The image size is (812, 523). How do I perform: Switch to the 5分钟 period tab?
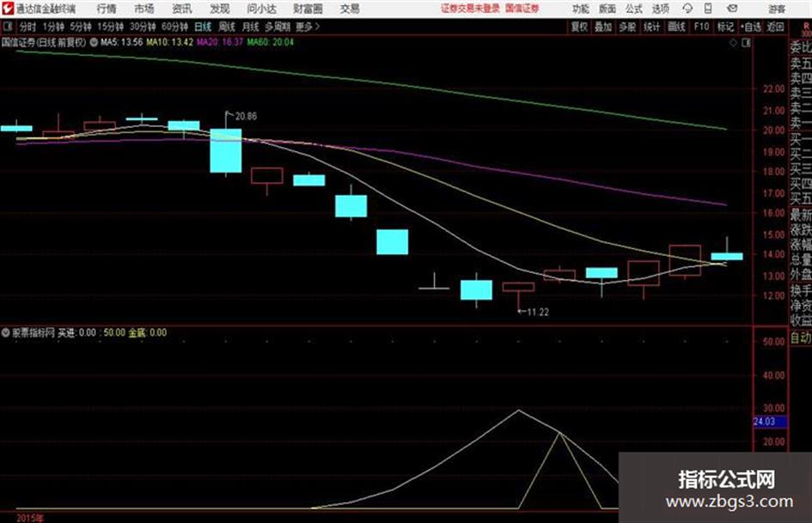[x=81, y=27]
